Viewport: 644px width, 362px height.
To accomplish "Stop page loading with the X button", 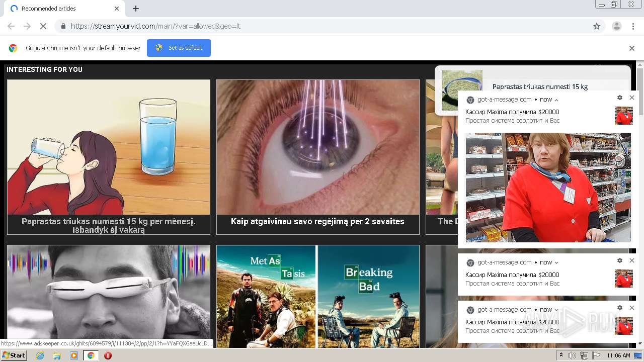I will [x=43, y=26].
